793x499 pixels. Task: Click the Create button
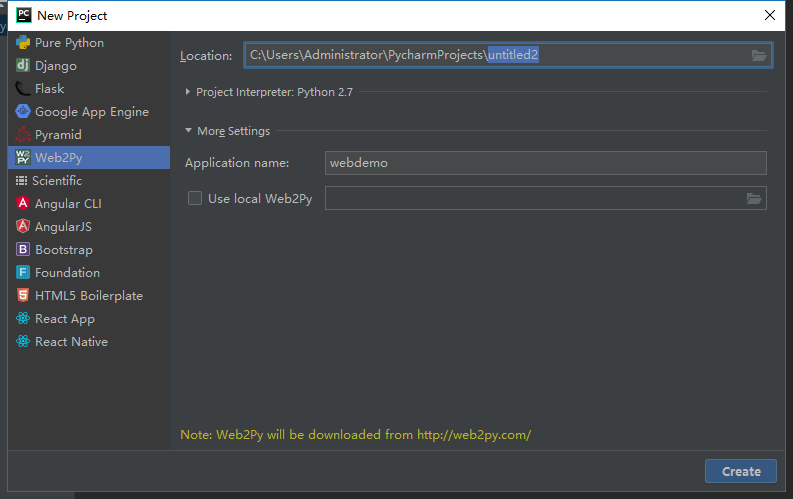[x=741, y=471]
